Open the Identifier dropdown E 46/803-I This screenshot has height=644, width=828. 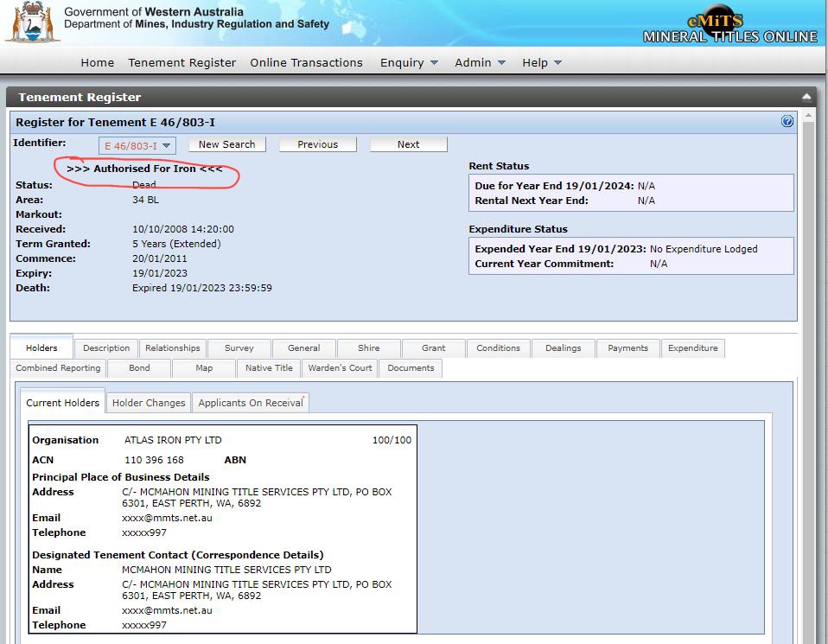tap(137, 146)
